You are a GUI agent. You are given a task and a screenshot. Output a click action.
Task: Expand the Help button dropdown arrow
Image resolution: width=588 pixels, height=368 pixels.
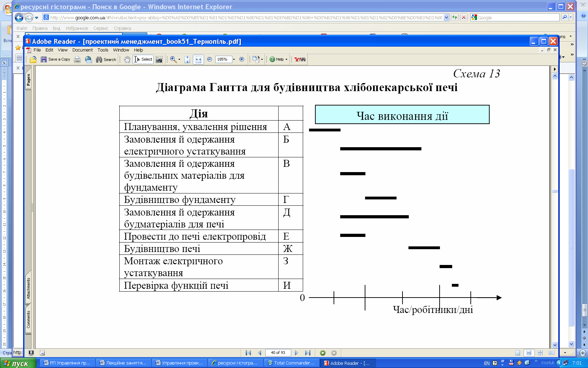(x=286, y=60)
